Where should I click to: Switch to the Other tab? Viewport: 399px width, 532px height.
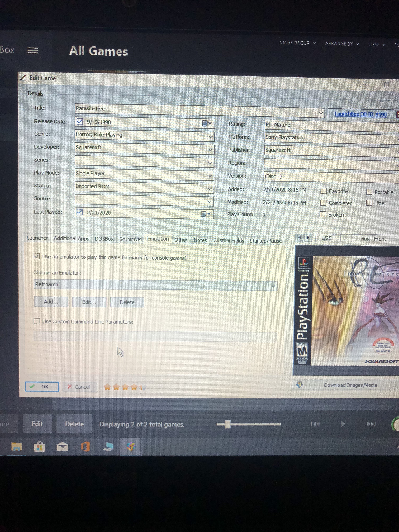pyautogui.click(x=181, y=240)
